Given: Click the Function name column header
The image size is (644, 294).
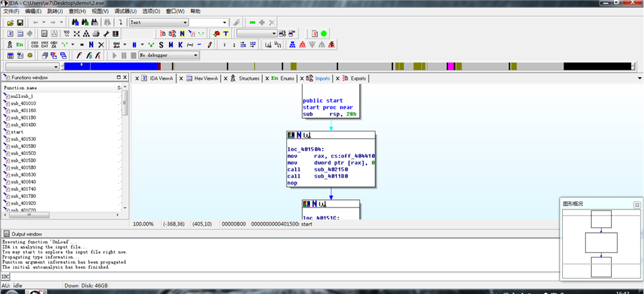Looking at the screenshot, I should click(x=59, y=87).
